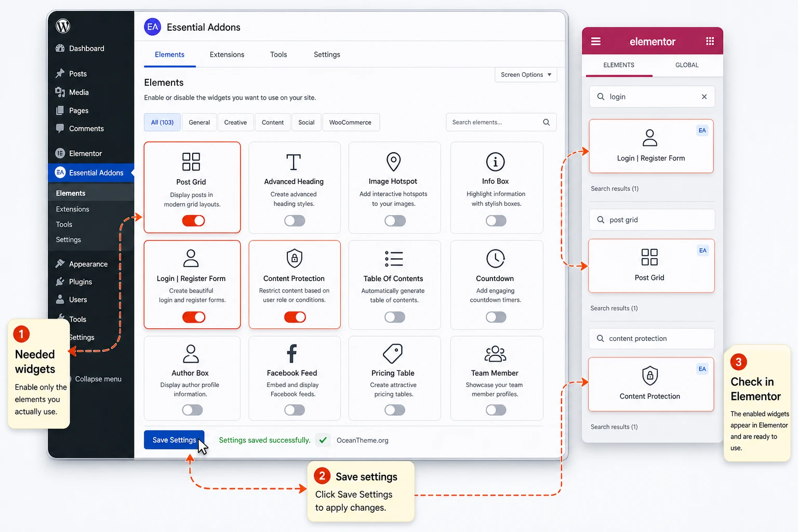
Task: Click the Essential Addons EA header logo
Action: [153, 27]
